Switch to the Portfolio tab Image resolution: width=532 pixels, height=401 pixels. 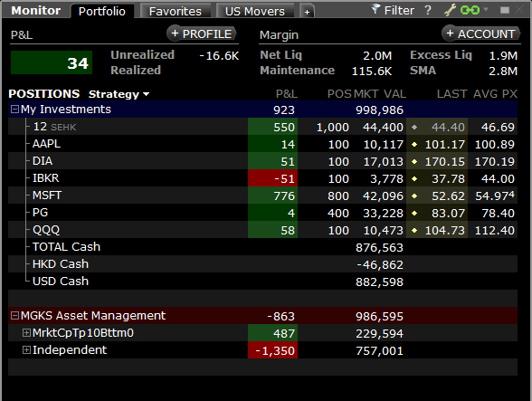pos(101,12)
